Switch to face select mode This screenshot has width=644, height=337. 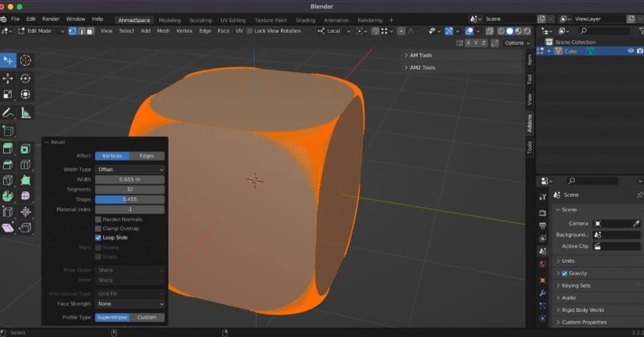91,31
